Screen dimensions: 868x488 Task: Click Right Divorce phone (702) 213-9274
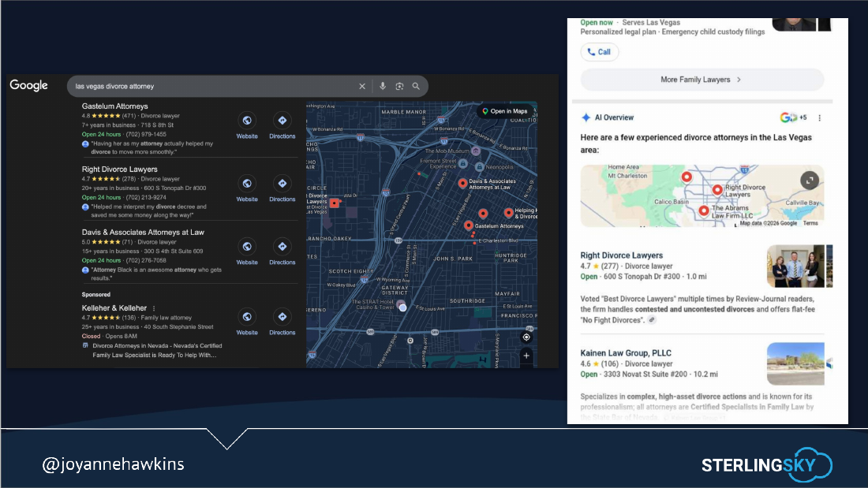click(146, 198)
